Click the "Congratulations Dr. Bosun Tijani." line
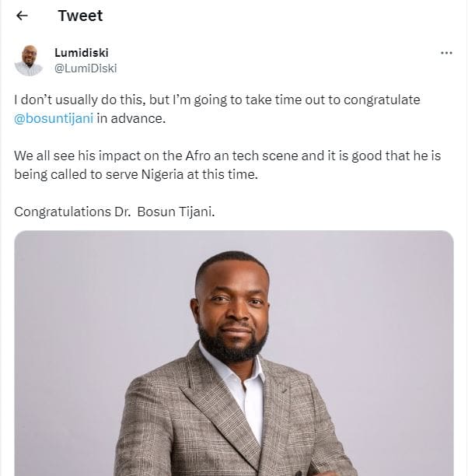Image resolution: width=468 pixels, height=476 pixels. 114,212
